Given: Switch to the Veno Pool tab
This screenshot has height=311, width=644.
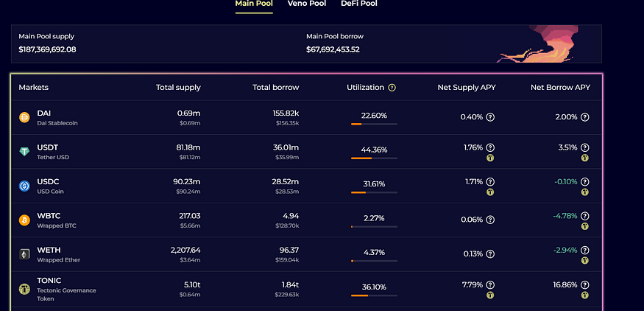Looking at the screenshot, I should pyautogui.click(x=307, y=4).
